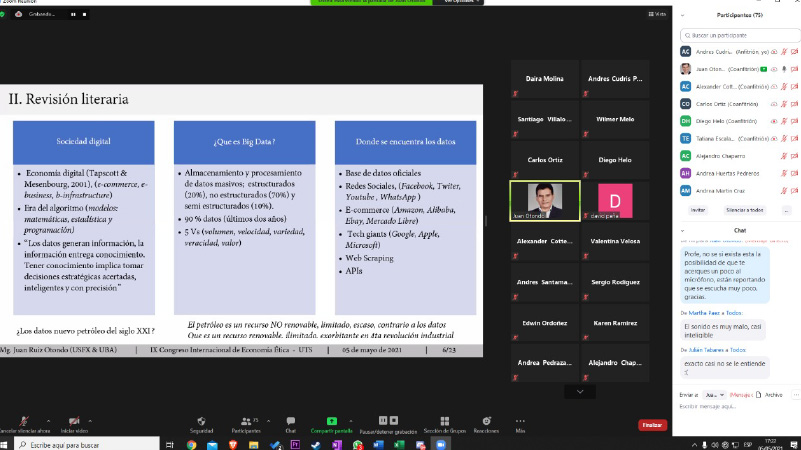
Task: Open Sección de Grupos breakout rooms
Action: [x=444, y=425]
